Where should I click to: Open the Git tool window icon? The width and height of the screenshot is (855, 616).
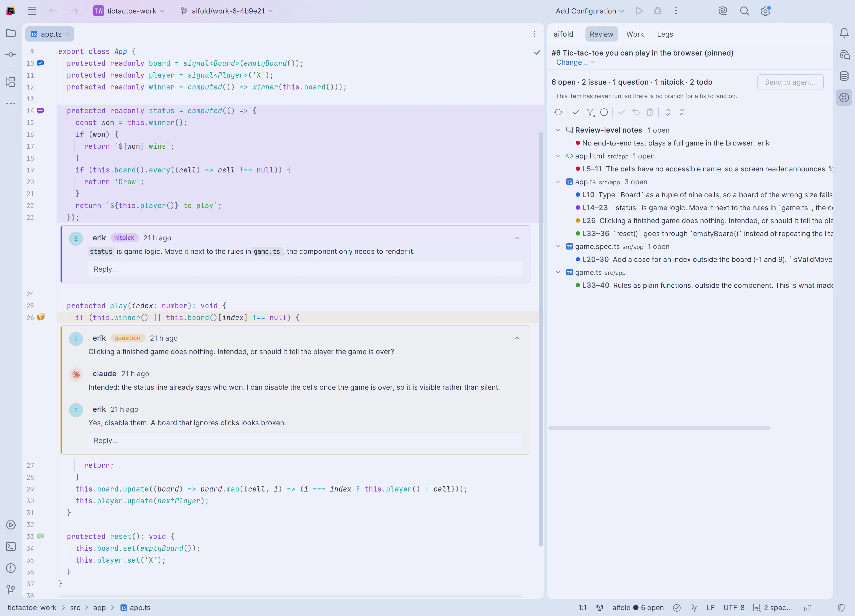11,589
